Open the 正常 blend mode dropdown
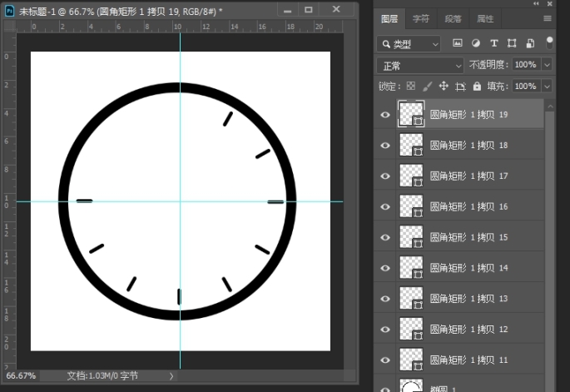This screenshot has width=570, height=392. (x=420, y=65)
